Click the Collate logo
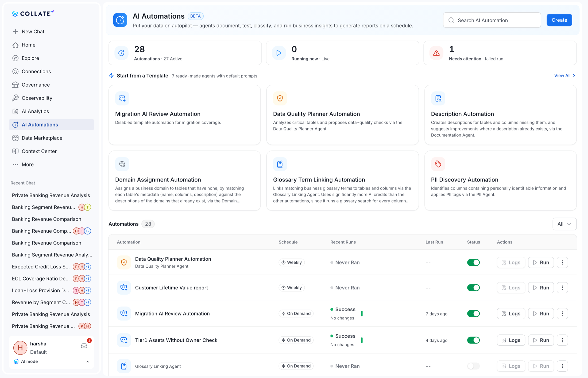 pyautogui.click(x=33, y=13)
